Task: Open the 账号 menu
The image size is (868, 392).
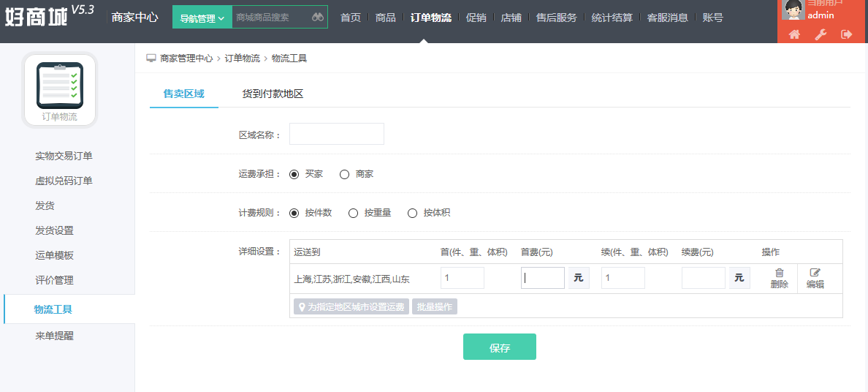Action: tap(712, 18)
